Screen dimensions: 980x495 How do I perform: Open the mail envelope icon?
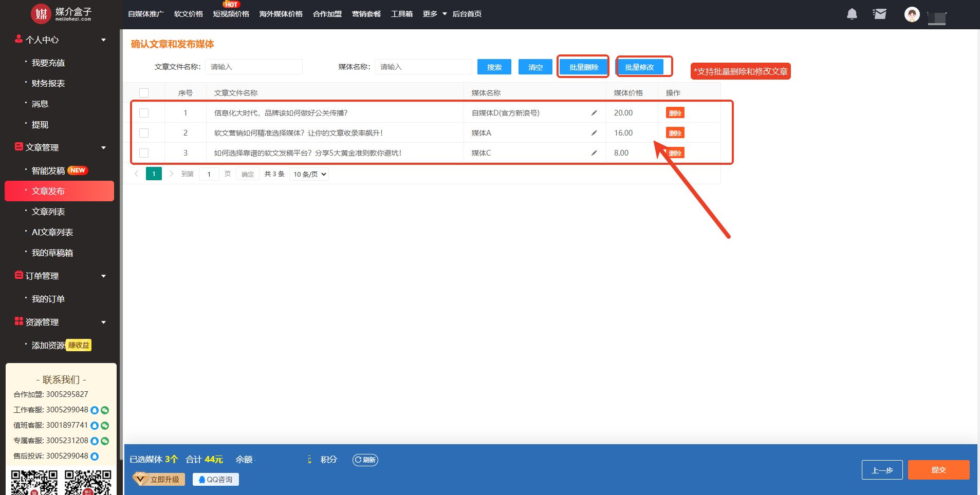click(879, 14)
